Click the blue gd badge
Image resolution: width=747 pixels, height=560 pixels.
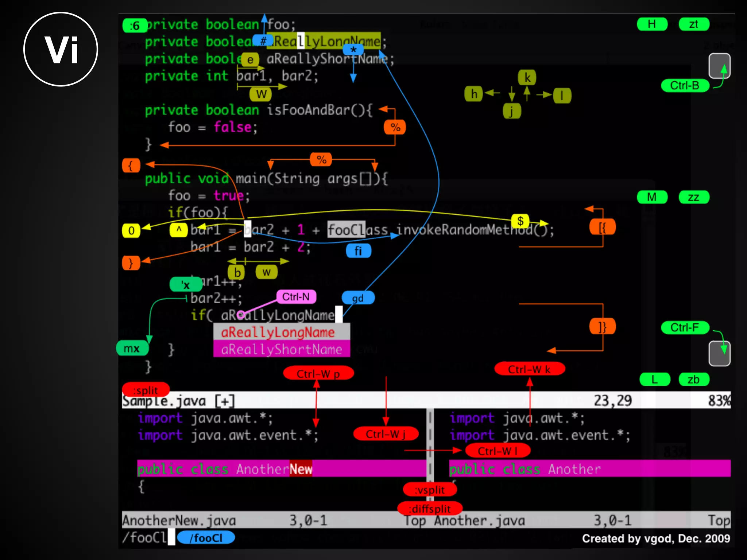[x=358, y=298]
